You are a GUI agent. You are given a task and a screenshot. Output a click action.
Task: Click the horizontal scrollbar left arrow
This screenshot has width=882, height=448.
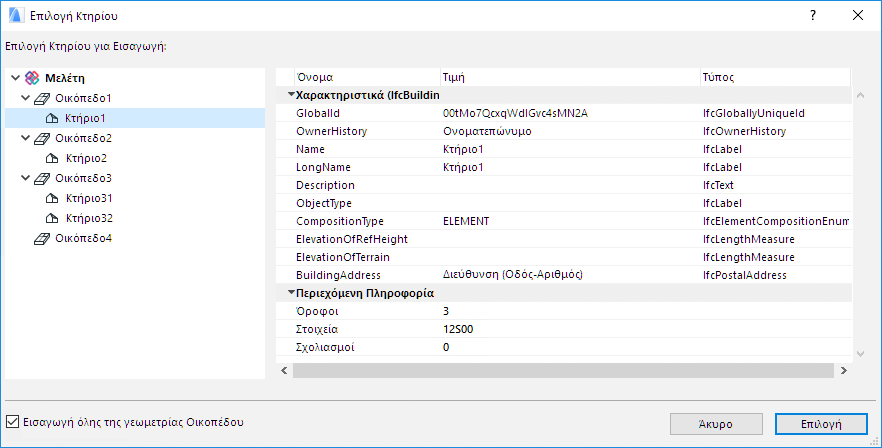pos(284,370)
